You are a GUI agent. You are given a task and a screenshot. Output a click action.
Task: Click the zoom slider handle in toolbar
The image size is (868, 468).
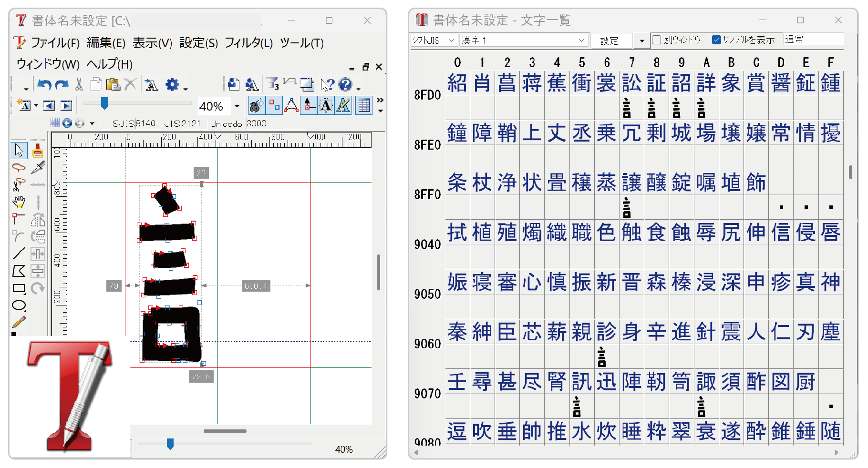click(x=104, y=103)
